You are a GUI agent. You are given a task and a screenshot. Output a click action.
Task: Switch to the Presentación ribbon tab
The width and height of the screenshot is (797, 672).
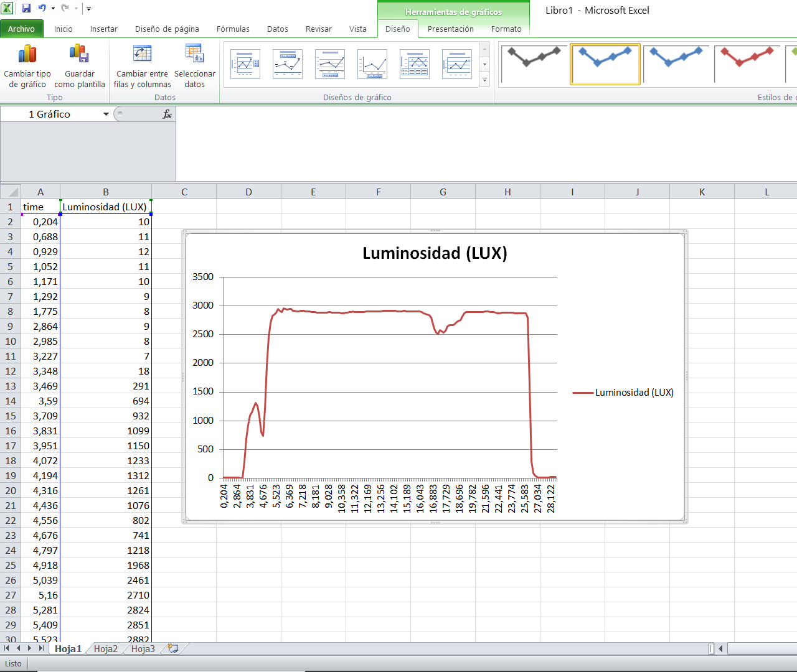pyautogui.click(x=450, y=29)
